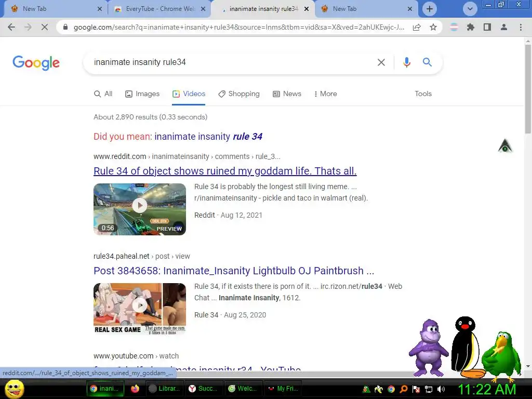The height and width of the screenshot is (399, 532).
Task: Play the Reddit Rocket League video preview
Action: [140, 209]
